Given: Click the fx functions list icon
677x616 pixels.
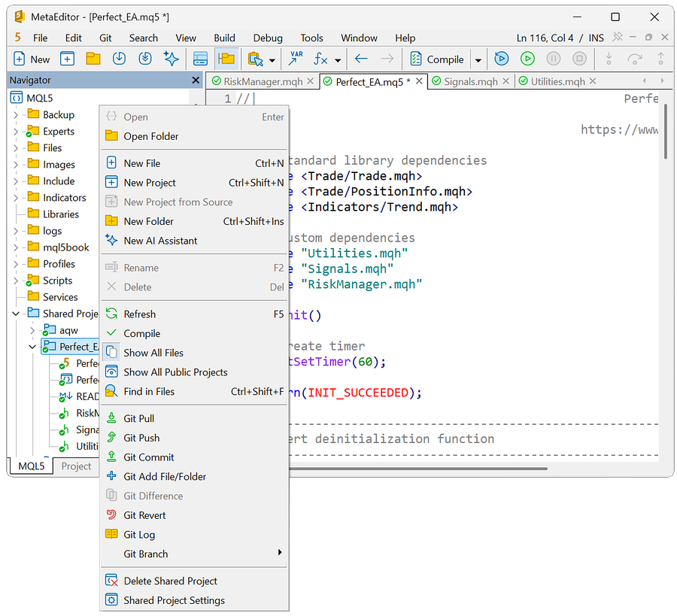Looking at the screenshot, I should [320, 59].
